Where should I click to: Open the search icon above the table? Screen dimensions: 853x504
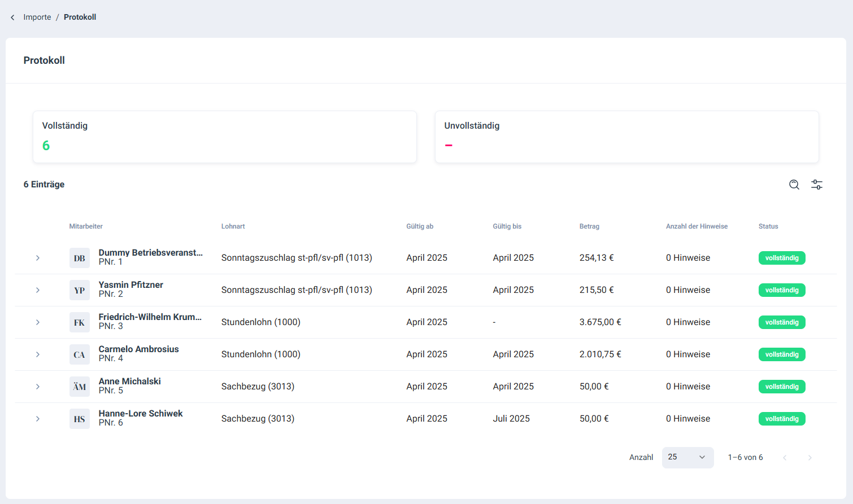point(794,185)
